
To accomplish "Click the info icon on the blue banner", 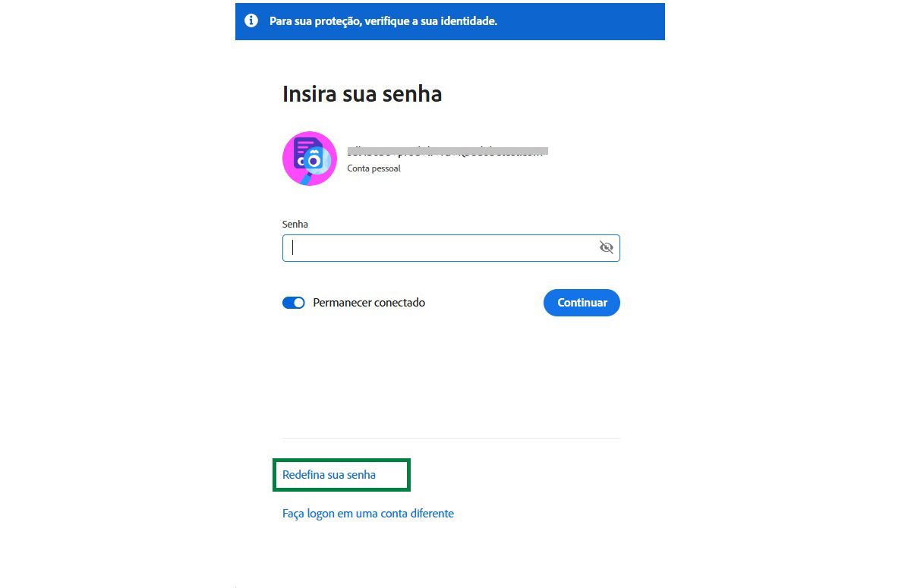I will pyautogui.click(x=251, y=21).
